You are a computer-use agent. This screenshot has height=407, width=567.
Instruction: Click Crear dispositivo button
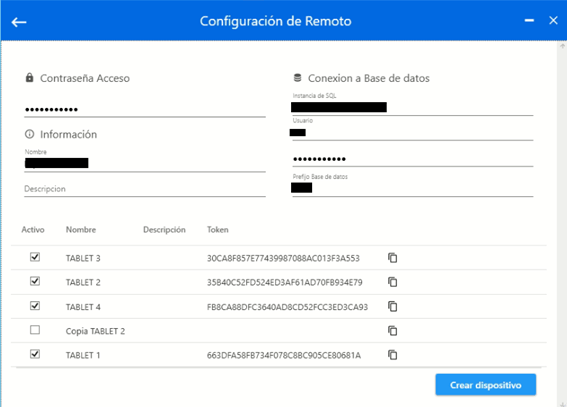(x=486, y=385)
